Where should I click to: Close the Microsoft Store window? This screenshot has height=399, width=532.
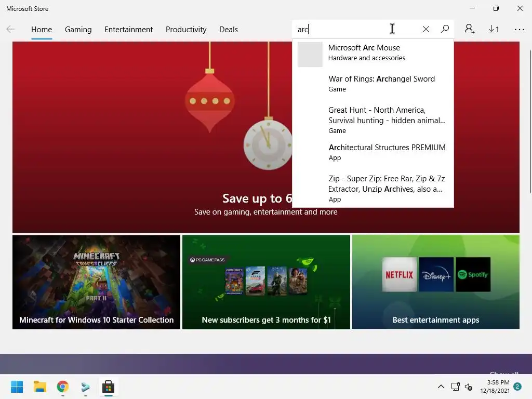coord(520,8)
